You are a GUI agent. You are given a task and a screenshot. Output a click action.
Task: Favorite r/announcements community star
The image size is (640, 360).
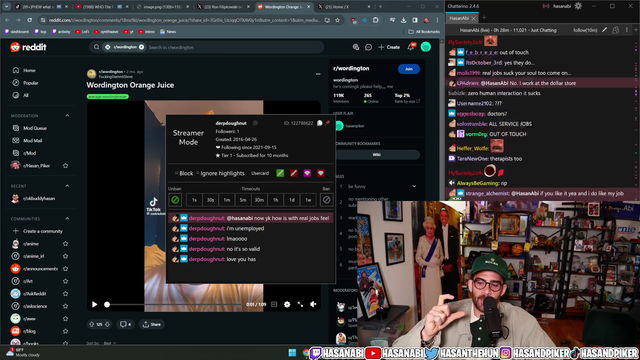tap(65, 269)
